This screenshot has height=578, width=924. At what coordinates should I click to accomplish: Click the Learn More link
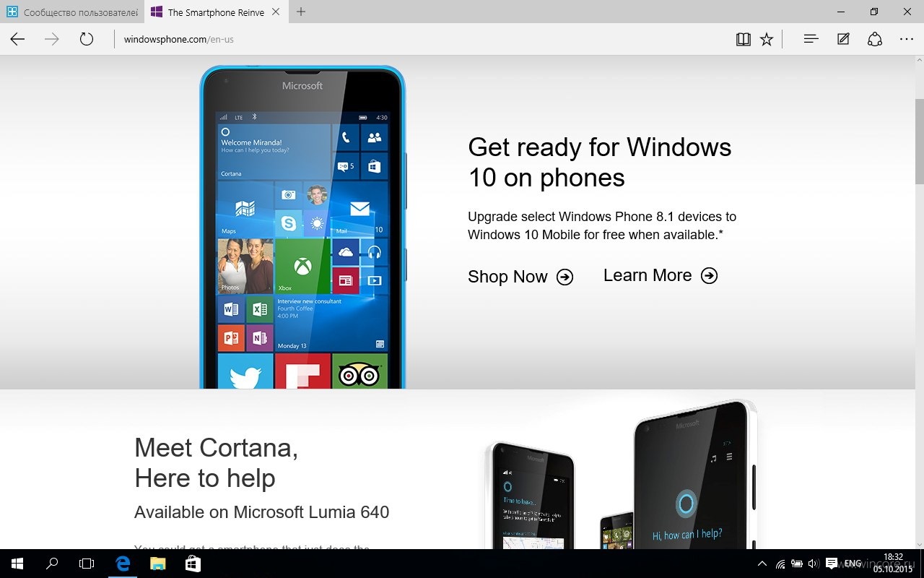pyautogui.click(x=661, y=275)
